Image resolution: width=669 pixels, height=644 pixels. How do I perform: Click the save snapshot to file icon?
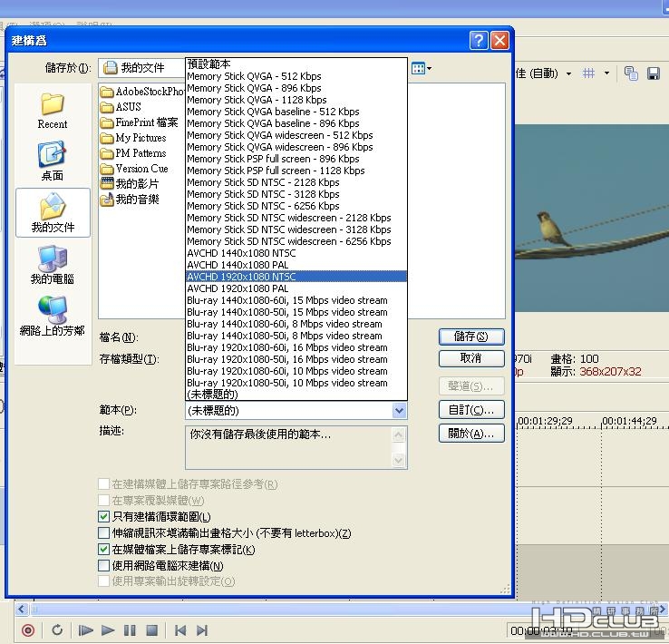pyautogui.click(x=654, y=73)
